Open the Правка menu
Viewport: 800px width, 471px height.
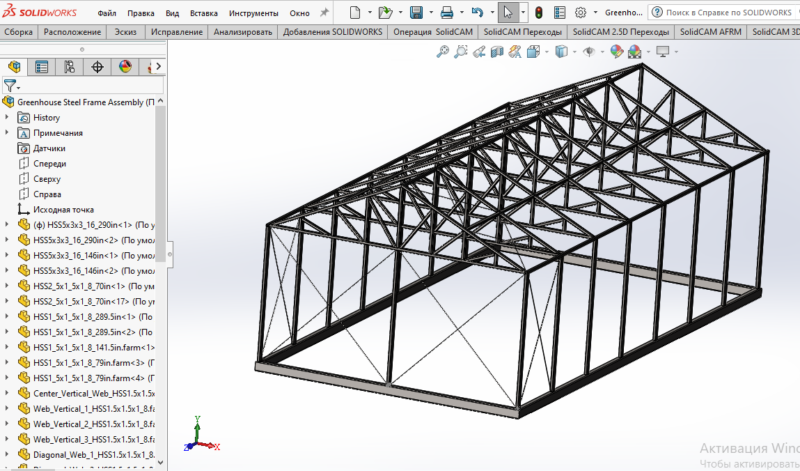pyautogui.click(x=141, y=13)
